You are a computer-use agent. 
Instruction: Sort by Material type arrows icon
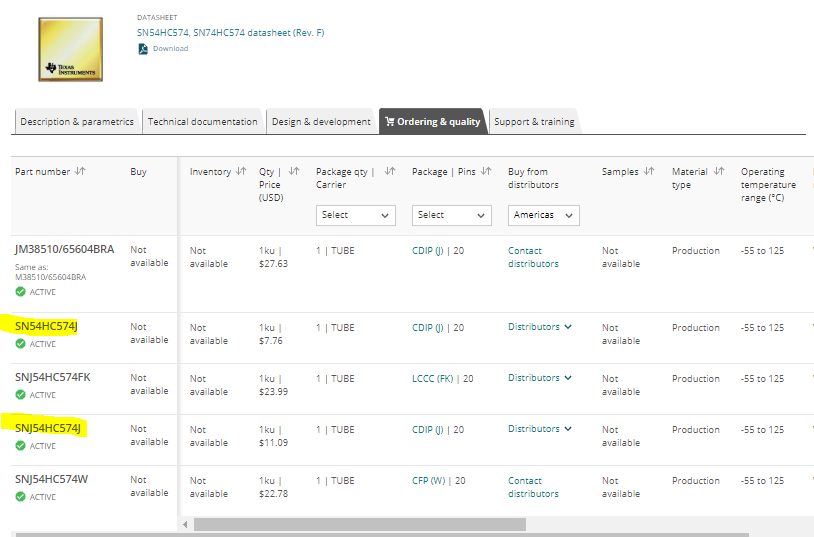[718, 171]
